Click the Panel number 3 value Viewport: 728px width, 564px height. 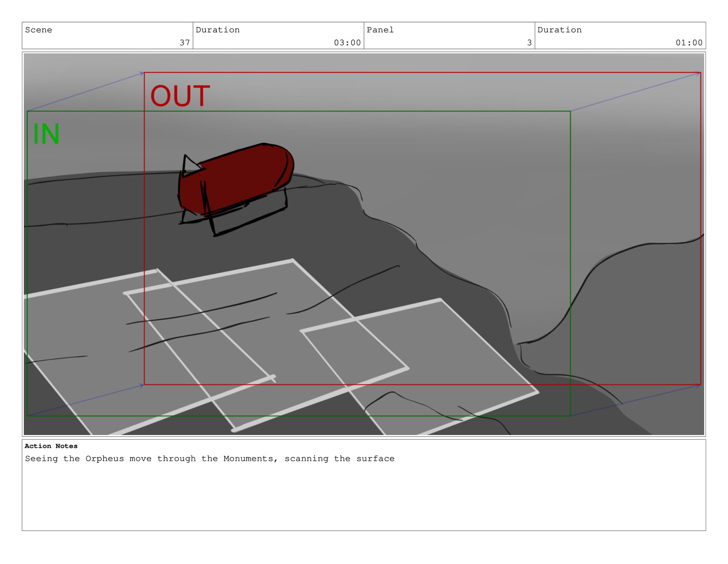tap(529, 42)
